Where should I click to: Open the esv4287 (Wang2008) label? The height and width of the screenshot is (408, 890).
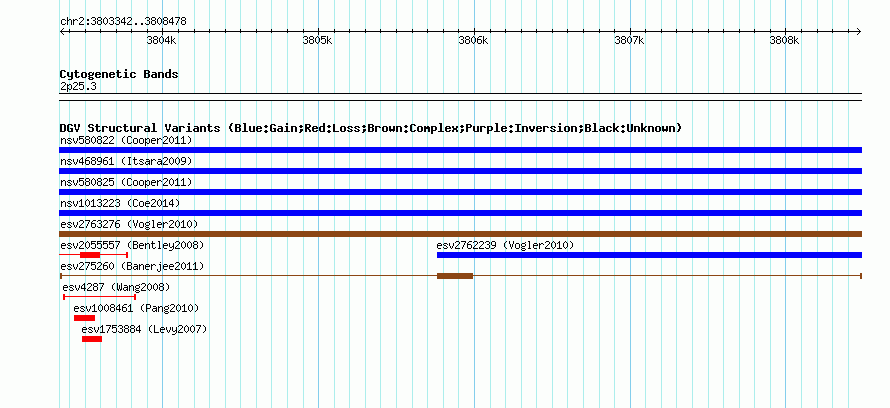116,287
